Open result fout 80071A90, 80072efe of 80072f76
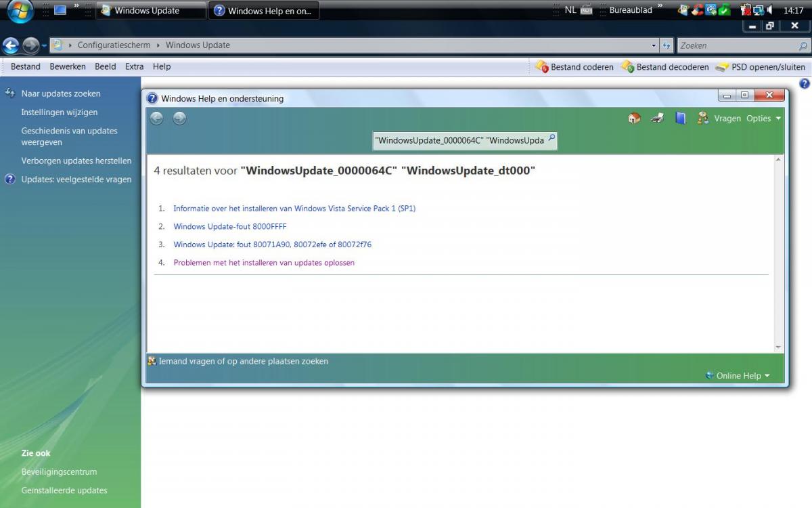Screen dimensions: 812x508 (273, 245)
